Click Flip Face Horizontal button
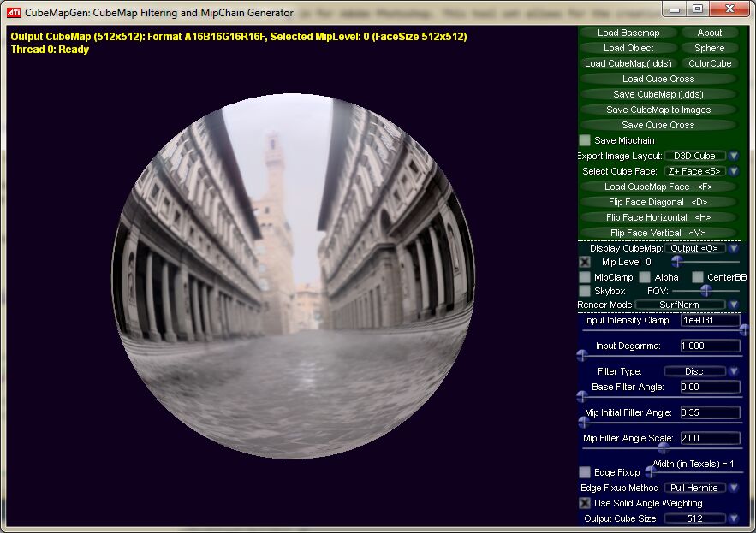 (658, 217)
